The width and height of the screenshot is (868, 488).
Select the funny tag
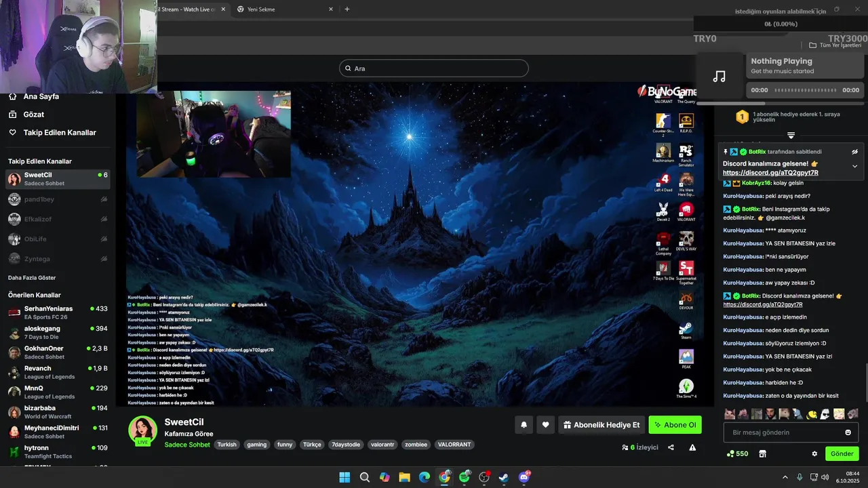coord(285,445)
